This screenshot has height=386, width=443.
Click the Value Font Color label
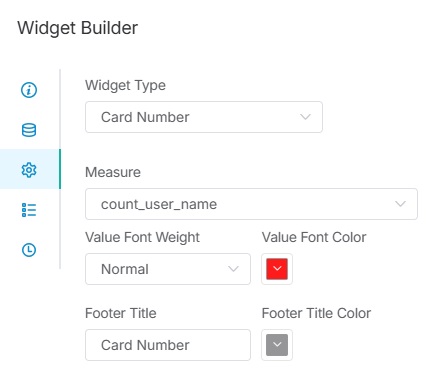pyautogui.click(x=314, y=237)
